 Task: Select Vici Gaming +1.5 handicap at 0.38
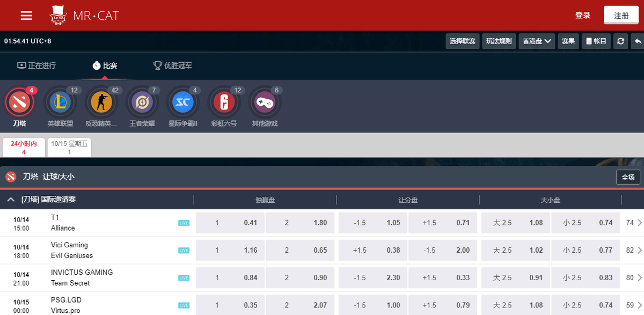[x=372, y=250]
